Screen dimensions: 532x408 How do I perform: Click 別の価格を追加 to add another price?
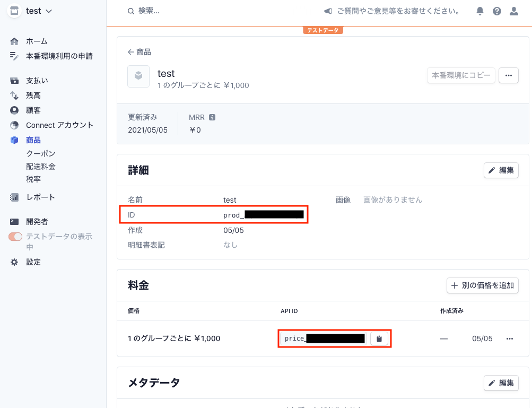[x=482, y=285]
